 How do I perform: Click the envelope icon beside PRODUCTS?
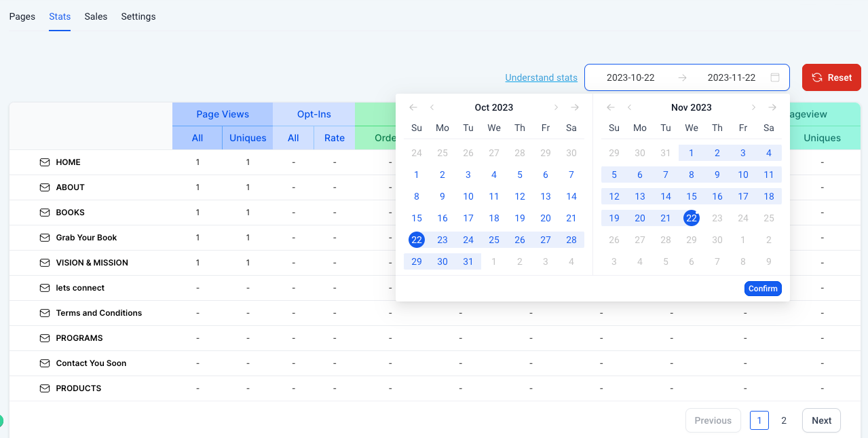[x=44, y=388]
